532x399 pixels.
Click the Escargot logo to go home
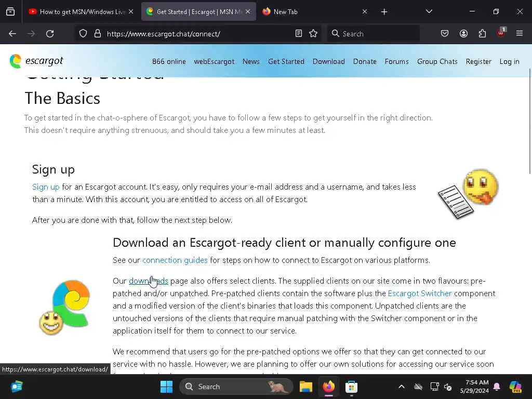point(36,61)
